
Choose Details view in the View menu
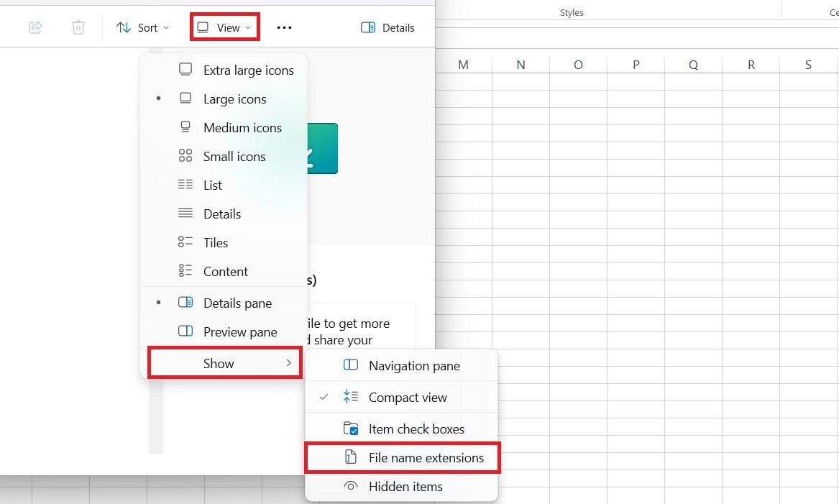pyautogui.click(x=224, y=214)
